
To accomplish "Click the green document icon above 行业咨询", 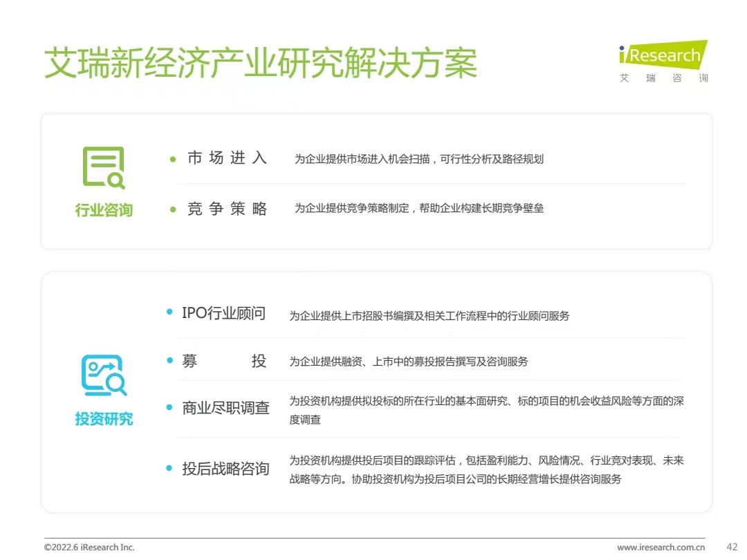I will (x=104, y=166).
